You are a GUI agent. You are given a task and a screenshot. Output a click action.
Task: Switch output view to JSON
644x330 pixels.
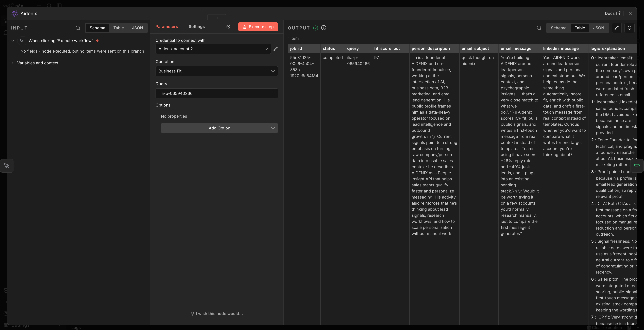pyautogui.click(x=599, y=28)
